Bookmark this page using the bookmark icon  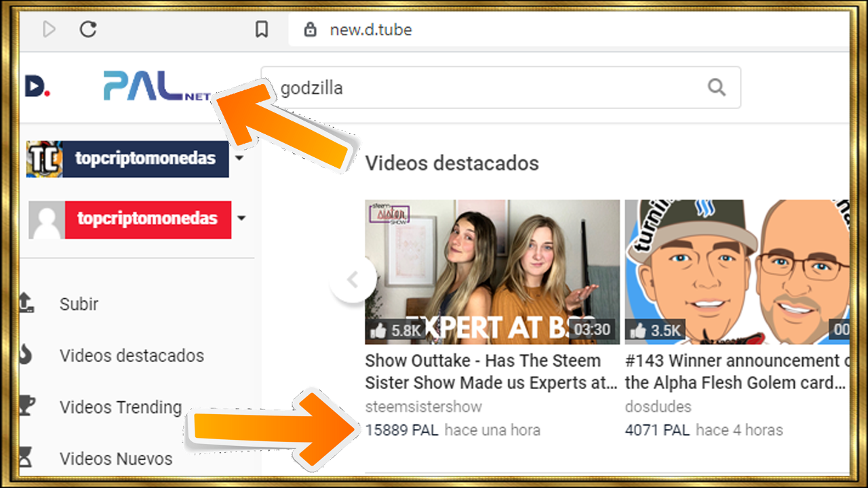262,30
